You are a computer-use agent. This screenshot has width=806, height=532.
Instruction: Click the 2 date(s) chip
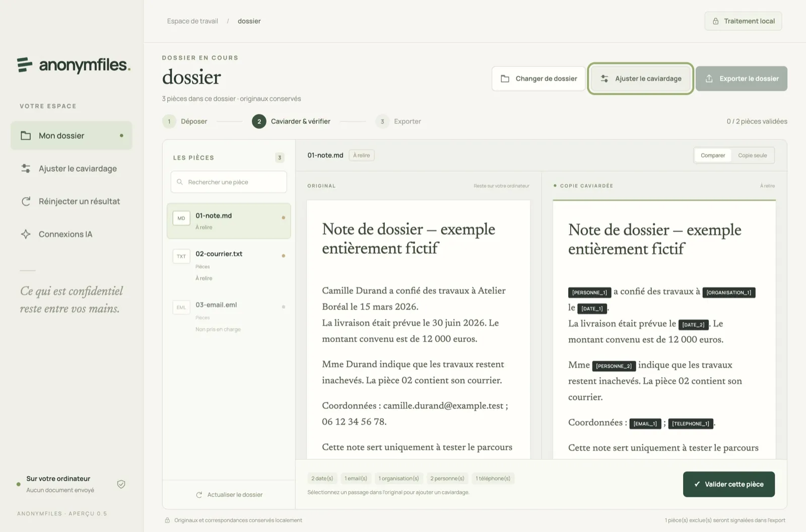click(322, 478)
